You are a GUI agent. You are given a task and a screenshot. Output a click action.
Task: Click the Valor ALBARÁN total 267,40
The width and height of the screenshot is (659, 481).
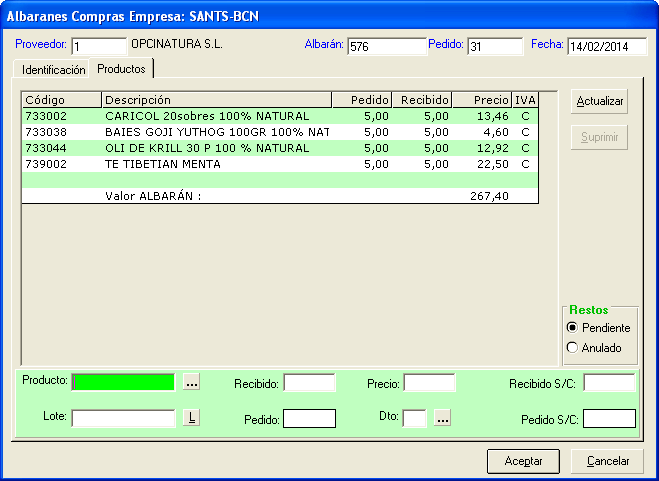click(x=490, y=196)
